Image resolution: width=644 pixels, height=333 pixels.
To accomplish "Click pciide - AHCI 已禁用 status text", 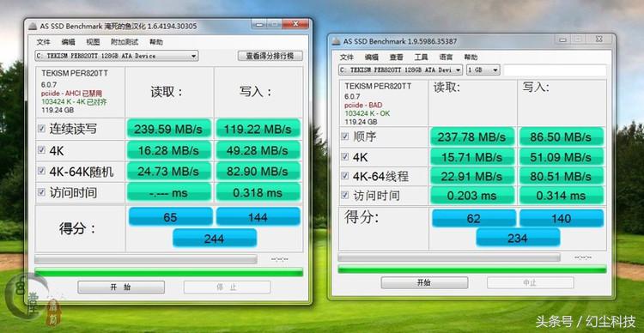I will coord(71,94).
